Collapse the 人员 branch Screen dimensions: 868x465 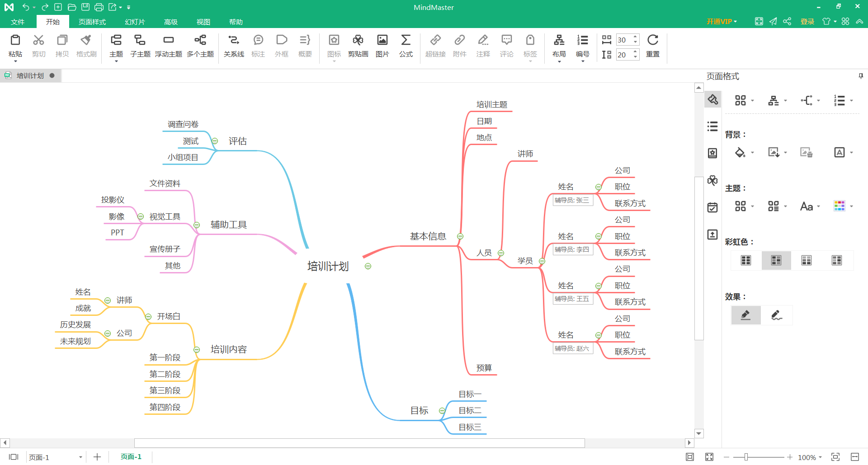(501, 253)
